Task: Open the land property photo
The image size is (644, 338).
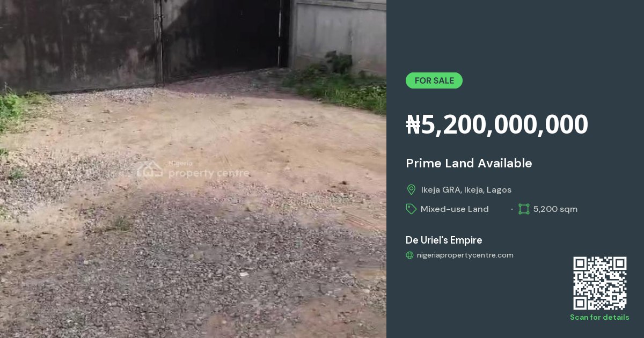Action: click(193, 169)
